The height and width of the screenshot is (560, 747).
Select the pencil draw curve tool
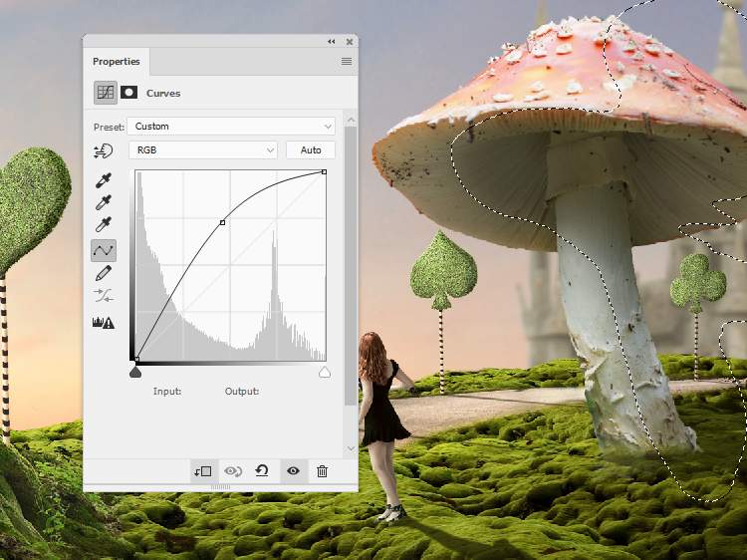(x=104, y=273)
